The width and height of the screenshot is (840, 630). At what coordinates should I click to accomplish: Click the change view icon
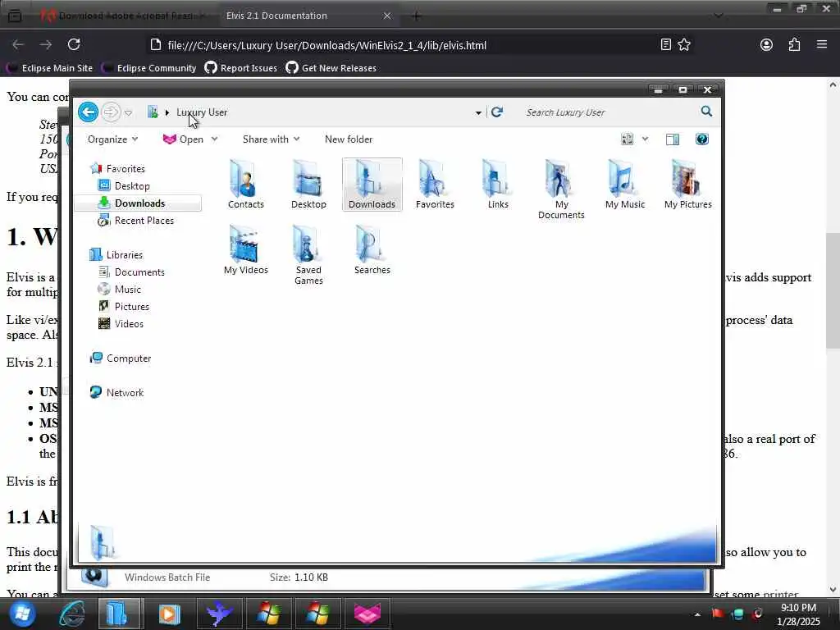[627, 139]
